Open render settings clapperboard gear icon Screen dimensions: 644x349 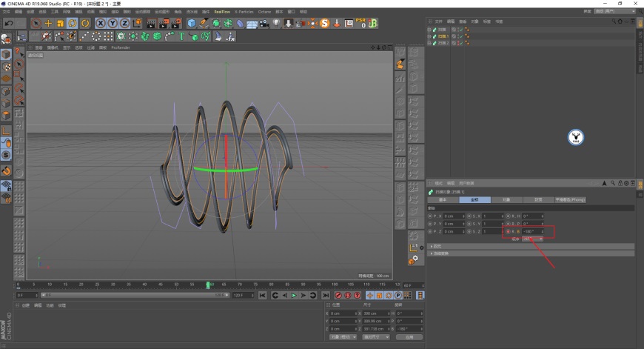177,24
